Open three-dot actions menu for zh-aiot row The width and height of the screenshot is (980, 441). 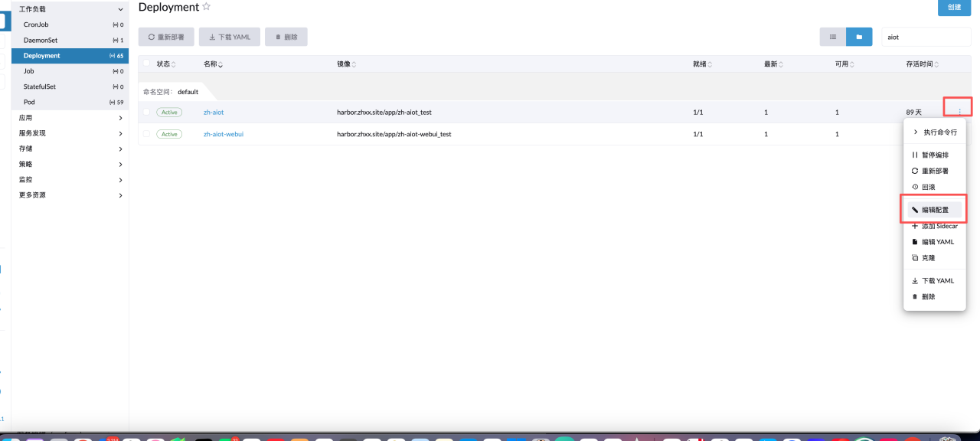(x=959, y=112)
